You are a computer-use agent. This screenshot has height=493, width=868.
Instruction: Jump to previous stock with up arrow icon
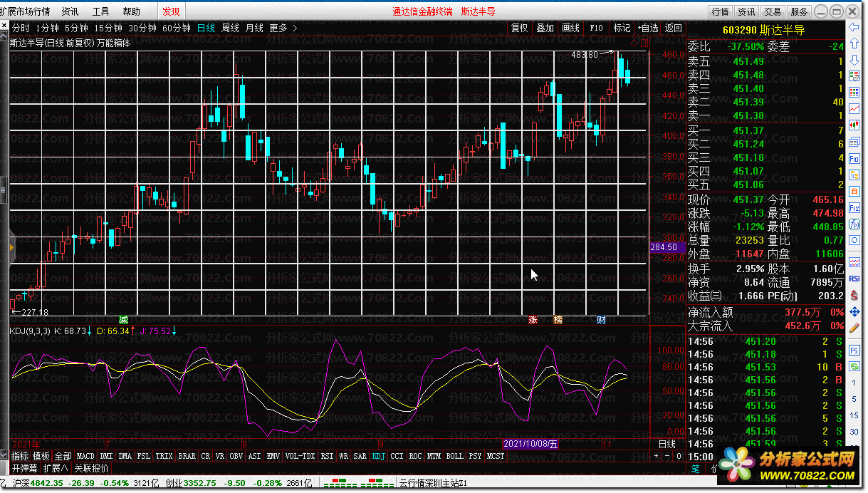[854, 43]
